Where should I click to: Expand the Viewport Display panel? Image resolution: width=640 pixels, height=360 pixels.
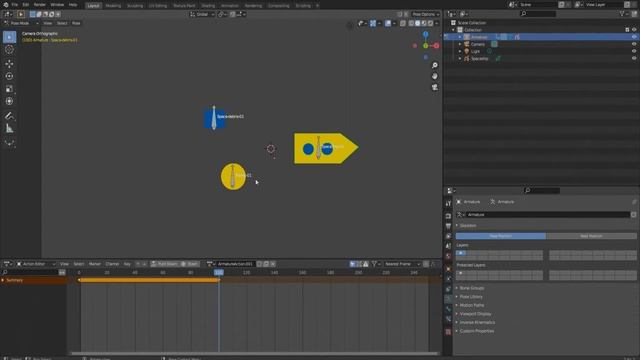click(475, 314)
